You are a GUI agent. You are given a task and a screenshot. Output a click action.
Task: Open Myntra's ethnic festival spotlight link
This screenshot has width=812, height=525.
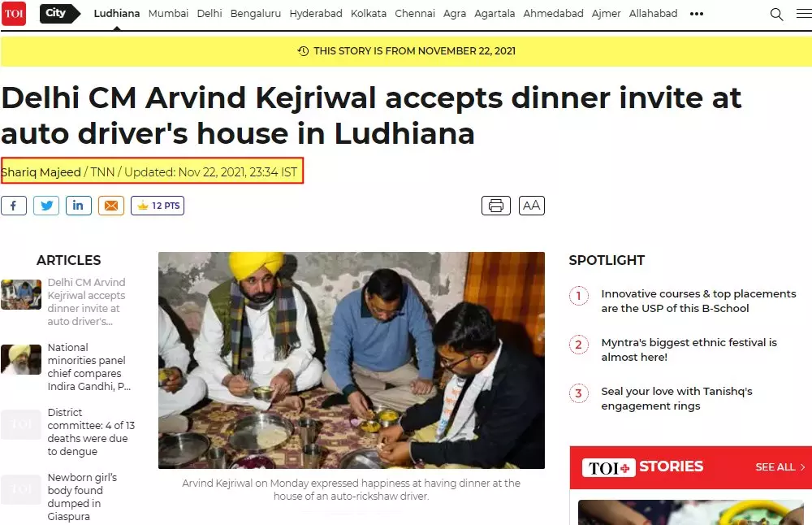tap(689, 349)
